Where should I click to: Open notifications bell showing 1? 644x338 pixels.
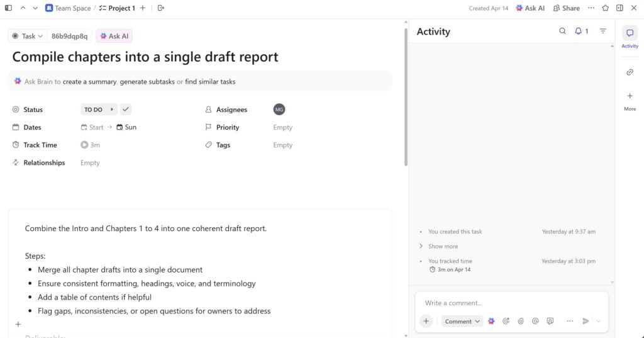pyautogui.click(x=582, y=31)
